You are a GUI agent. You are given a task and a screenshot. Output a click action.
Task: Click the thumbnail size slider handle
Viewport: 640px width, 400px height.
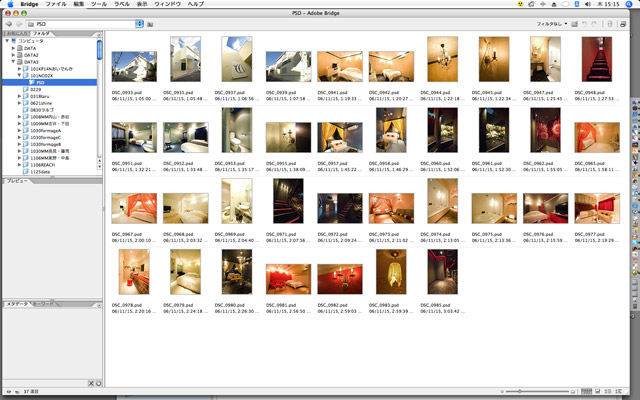[x=520, y=391]
